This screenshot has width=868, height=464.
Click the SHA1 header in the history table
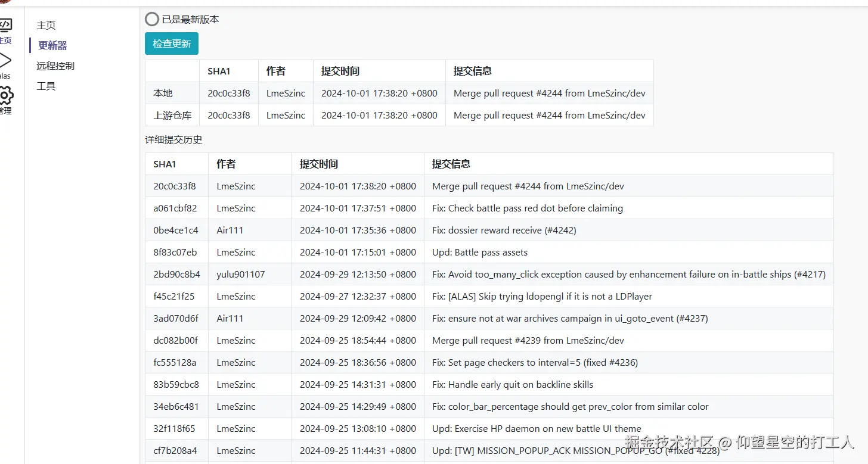click(165, 164)
